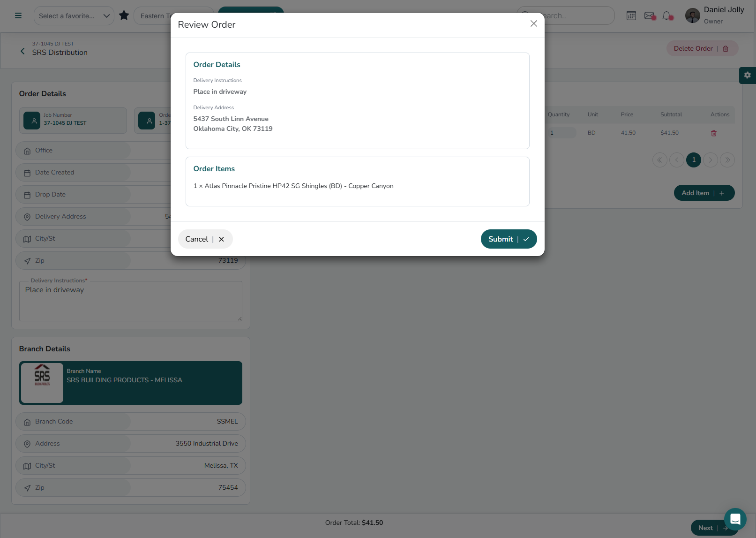Open the notifications bell
Viewport: 756px width, 538px height.
[667, 15]
